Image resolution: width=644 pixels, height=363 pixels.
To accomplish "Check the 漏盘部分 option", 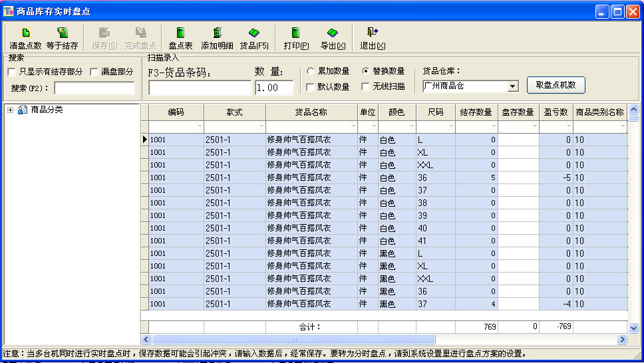I will pos(94,72).
